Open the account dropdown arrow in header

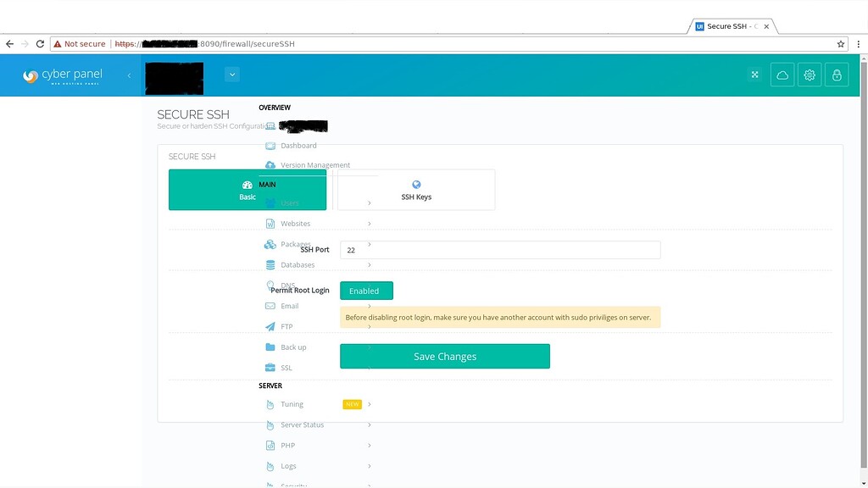tap(231, 75)
